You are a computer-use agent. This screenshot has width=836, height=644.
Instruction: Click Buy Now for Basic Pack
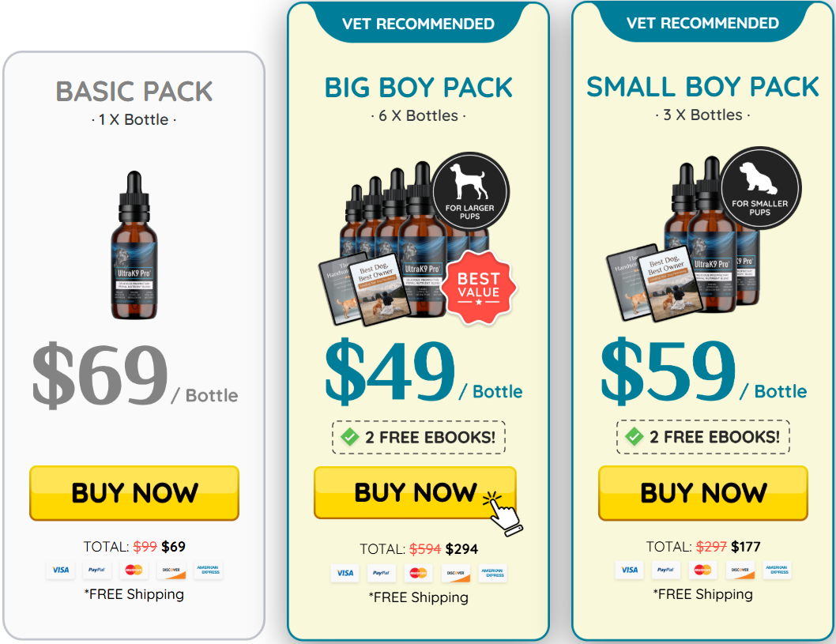[134, 492]
